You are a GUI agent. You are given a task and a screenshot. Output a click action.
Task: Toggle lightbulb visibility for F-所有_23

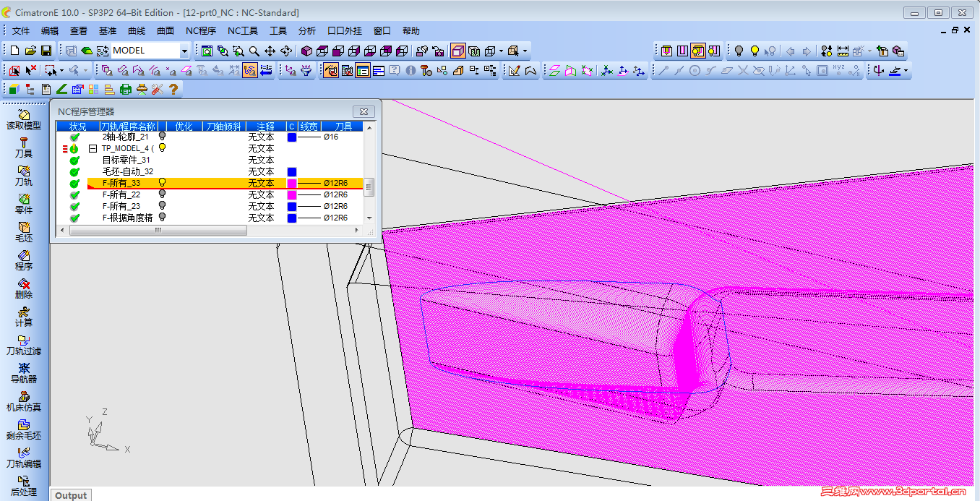(163, 206)
